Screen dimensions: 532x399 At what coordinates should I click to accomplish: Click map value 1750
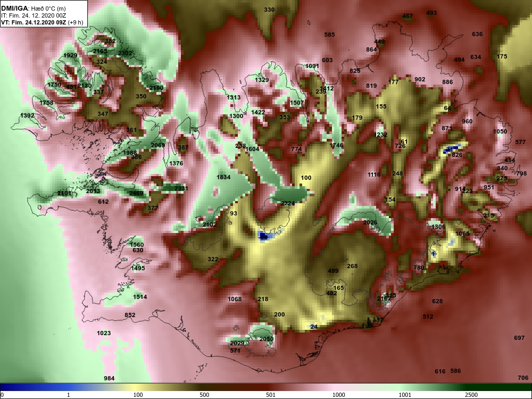tap(54, 85)
